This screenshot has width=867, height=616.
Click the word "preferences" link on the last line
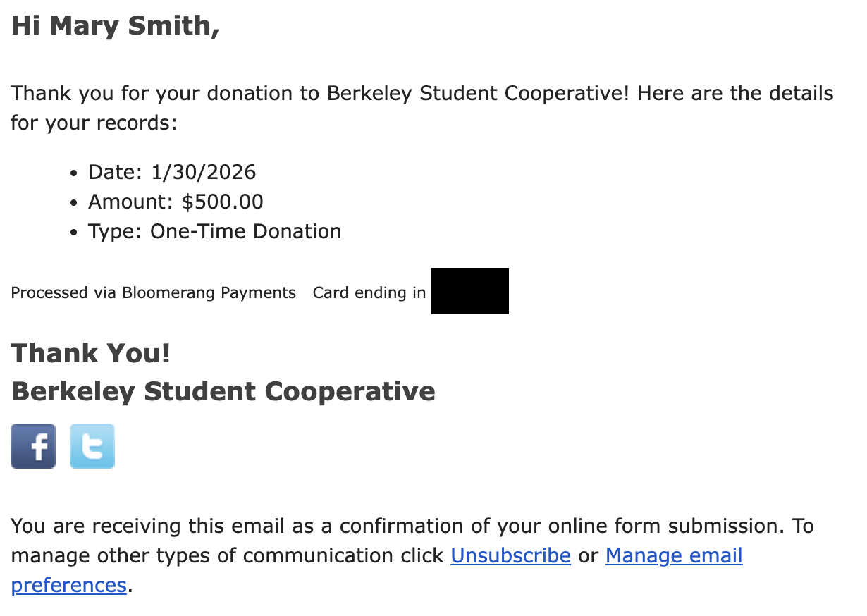tap(68, 585)
